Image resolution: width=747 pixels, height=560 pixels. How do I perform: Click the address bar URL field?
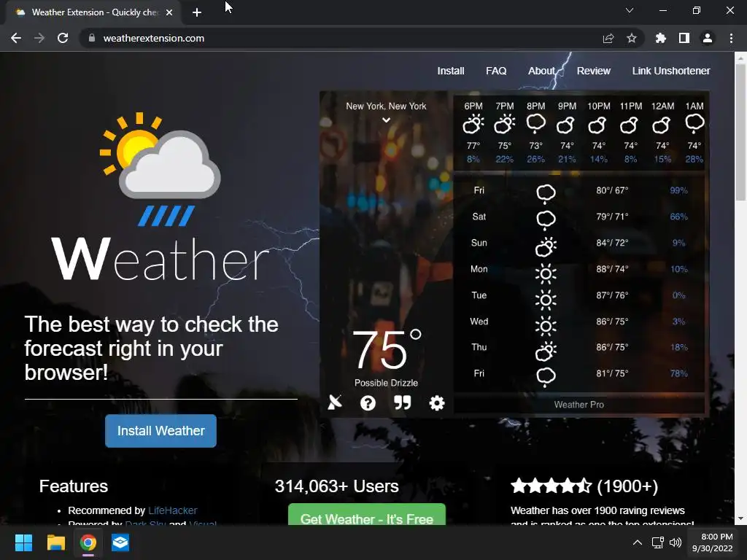pos(343,38)
